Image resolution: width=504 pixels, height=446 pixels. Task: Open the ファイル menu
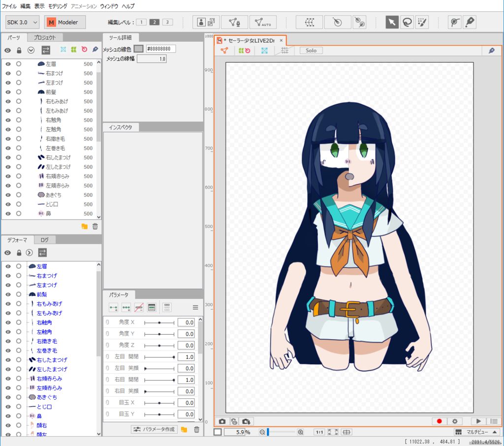9,6
